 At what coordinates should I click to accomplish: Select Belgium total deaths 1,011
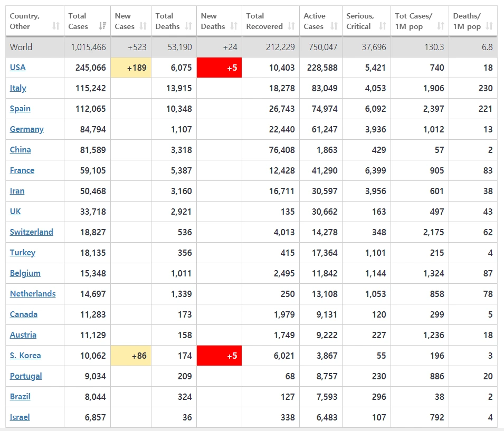(182, 273)
